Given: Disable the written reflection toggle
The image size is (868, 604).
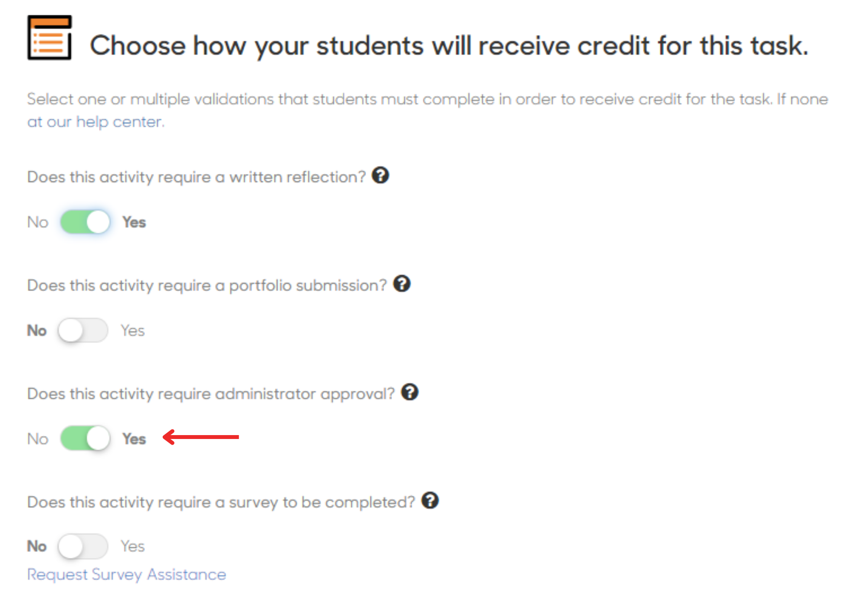Looking at the screenshot, I should tap(85, 222).
